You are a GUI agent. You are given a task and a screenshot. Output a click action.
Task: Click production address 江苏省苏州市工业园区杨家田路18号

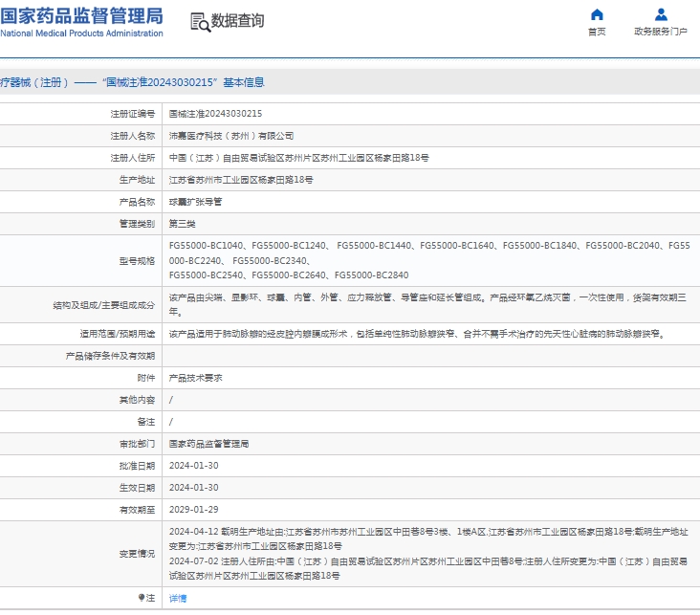(241, 180)
